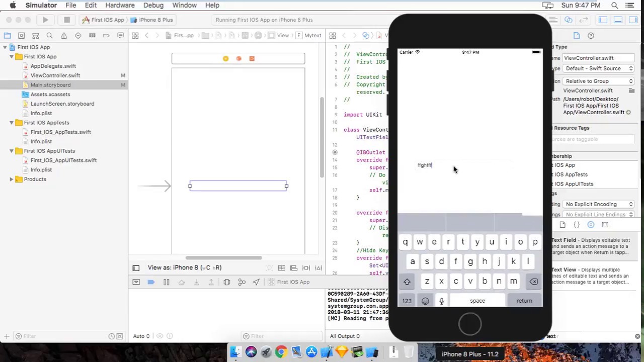Open the File menu
The image size is (644, 362).
coord(70,5)
